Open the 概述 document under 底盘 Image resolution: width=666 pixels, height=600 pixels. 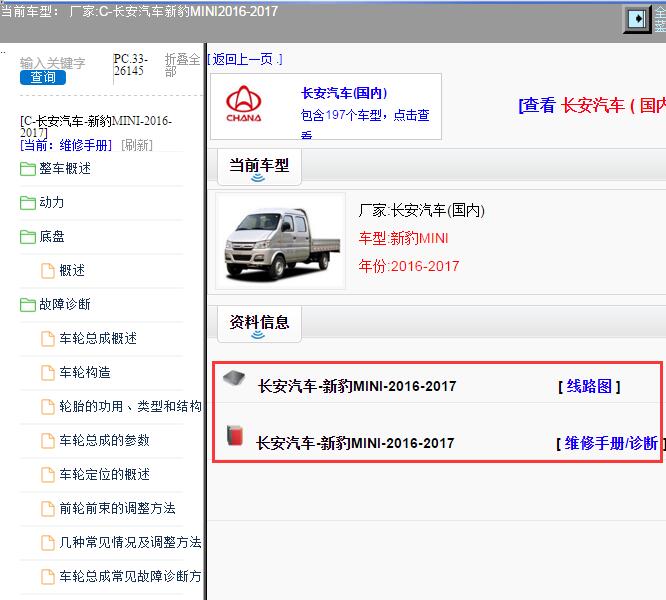pos(72,270)
